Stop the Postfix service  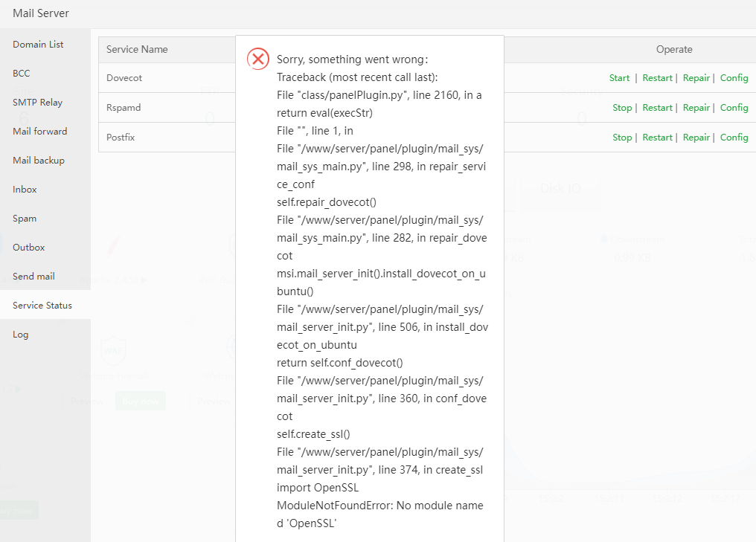point(622,138)
